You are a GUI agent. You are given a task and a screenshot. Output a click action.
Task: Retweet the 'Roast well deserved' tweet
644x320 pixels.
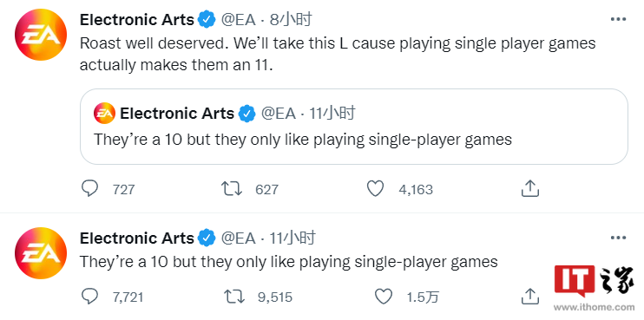click(x=232, y=189)
